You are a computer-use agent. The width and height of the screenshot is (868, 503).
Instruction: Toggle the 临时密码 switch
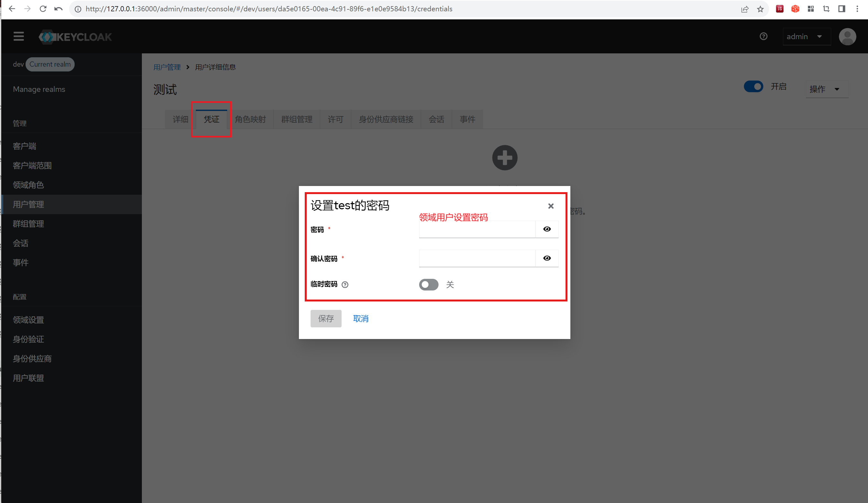(429, 284)
